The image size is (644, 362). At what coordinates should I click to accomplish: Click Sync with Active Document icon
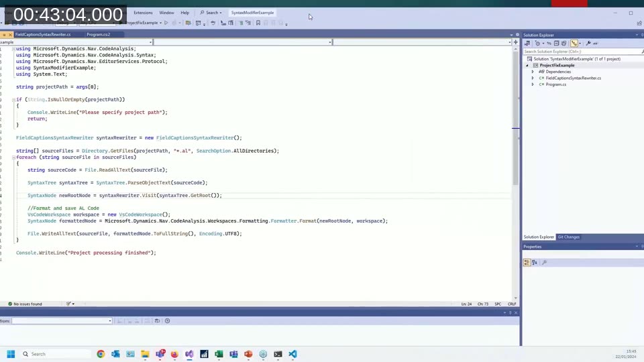[549, 44]
